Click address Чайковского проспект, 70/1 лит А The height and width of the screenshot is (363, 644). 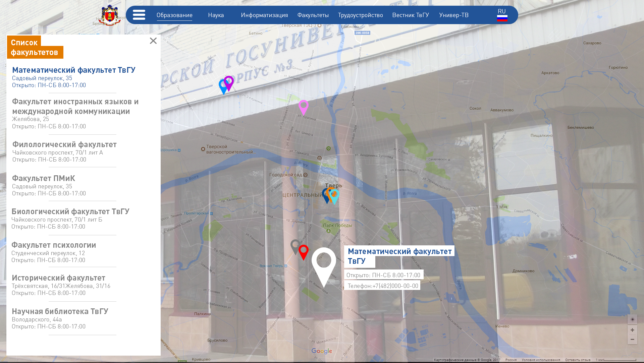58,153
